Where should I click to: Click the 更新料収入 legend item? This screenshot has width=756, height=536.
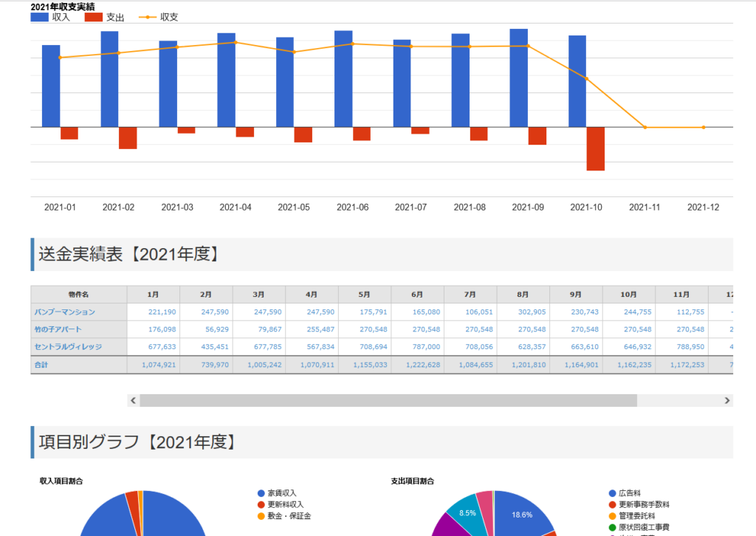[x=281, y=505]
